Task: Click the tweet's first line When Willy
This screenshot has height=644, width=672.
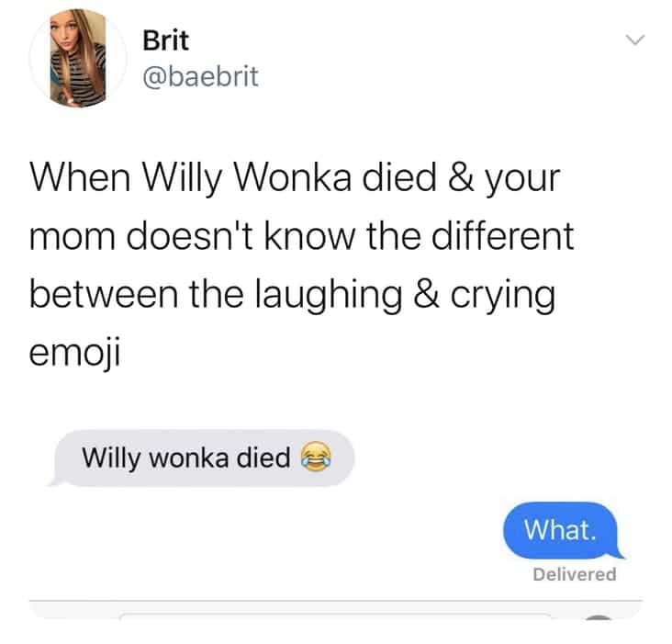Action: coord(126,179)
